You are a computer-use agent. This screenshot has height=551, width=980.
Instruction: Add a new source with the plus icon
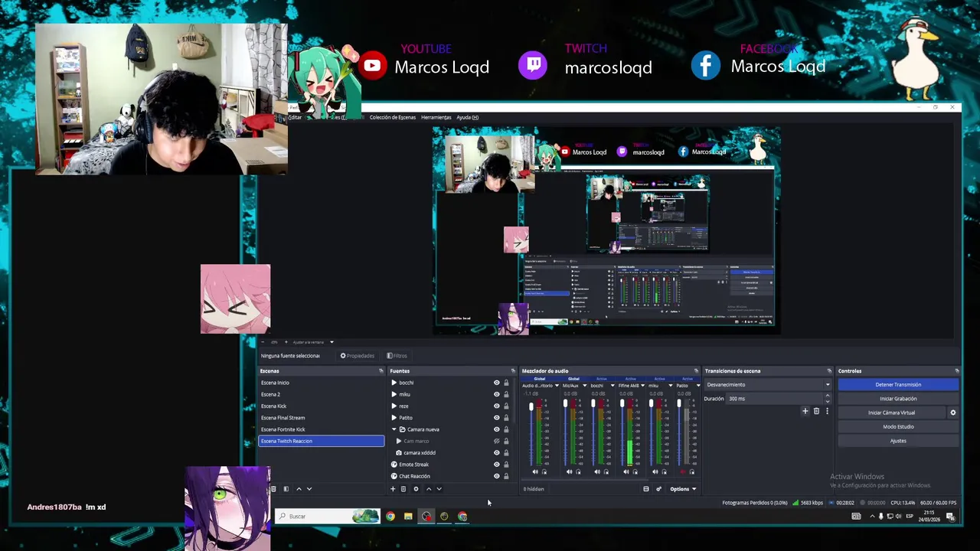click(393, 489)
